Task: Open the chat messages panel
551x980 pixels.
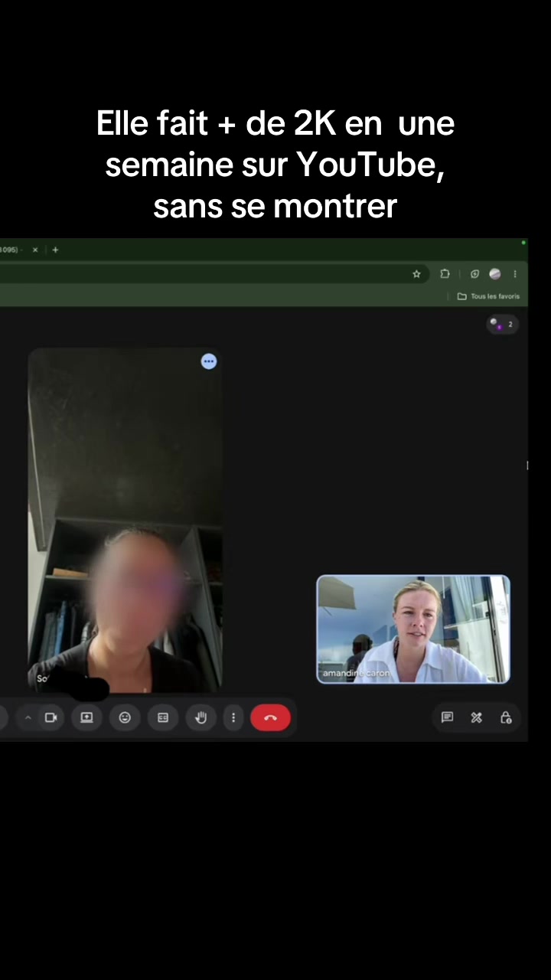Action: 447,717
